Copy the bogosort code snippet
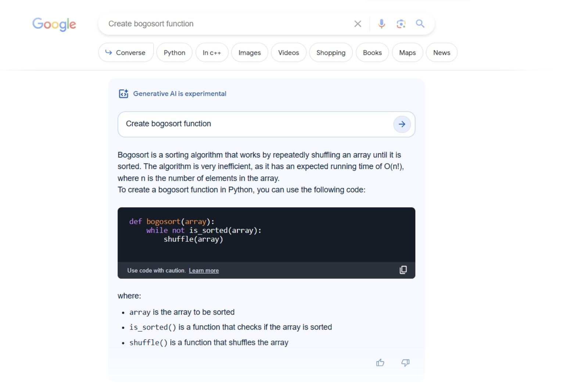 (403, 270)
